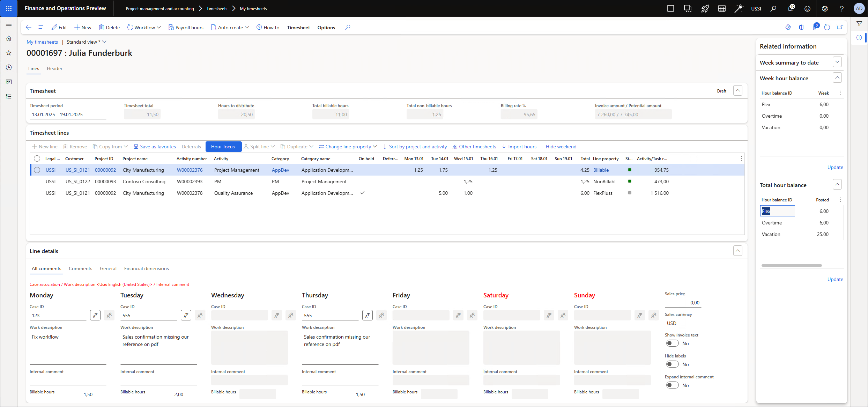Click the back arrow navigation icon
This screenshot has width=868, height=407.
click(29, 28)
